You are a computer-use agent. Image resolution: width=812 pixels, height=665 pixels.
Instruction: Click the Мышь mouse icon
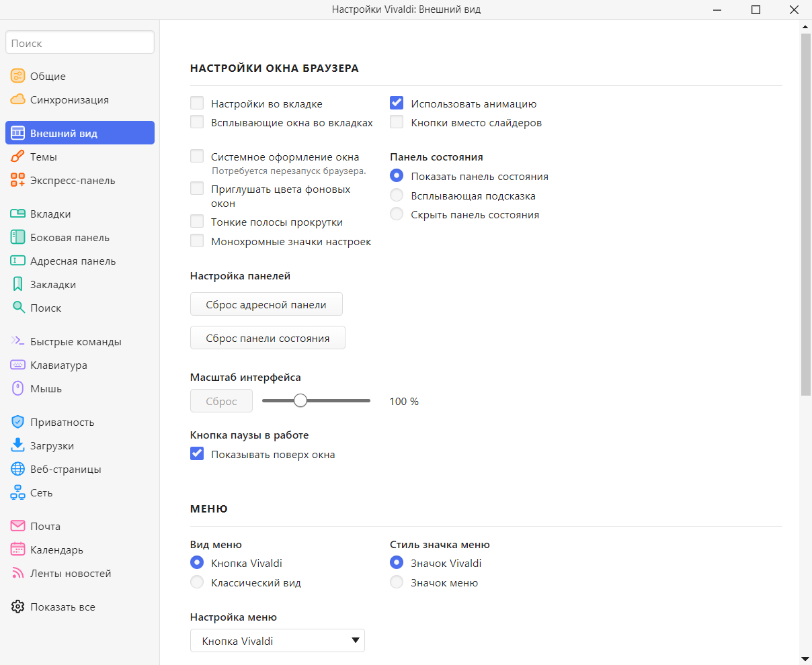[18, 388]
